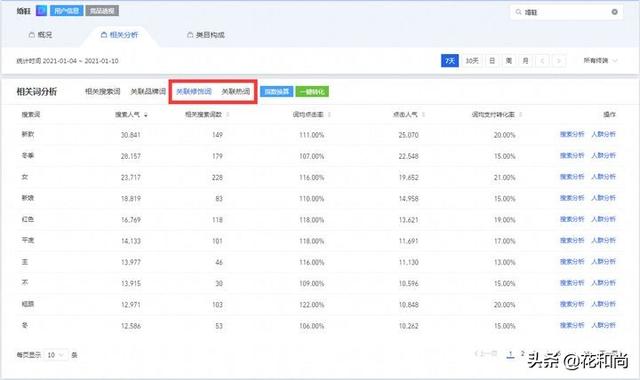Switch to the 类目构成 tab

click(206, 35)
